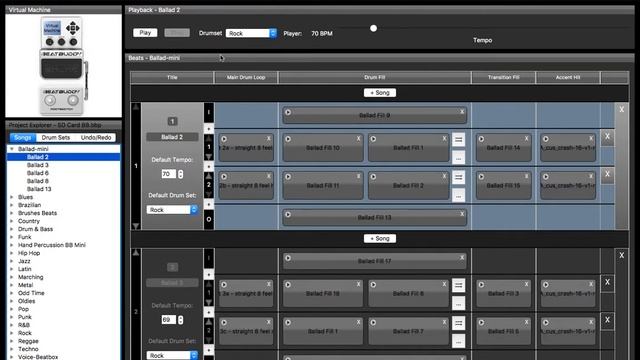Play the first Ballad Fill 1 block
This screenshot has width=640, height=360.
point(373,139)
